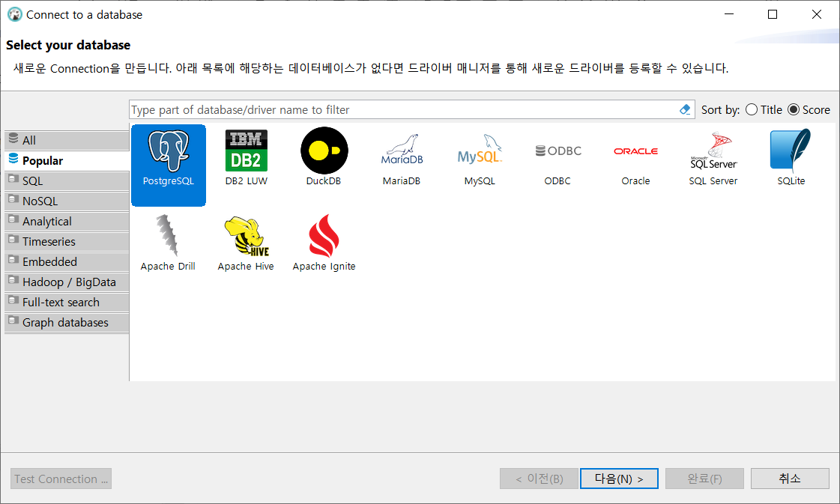Click the 다음(N) > next button
Screen dimensions: 840x504
(x=619, y=479)
